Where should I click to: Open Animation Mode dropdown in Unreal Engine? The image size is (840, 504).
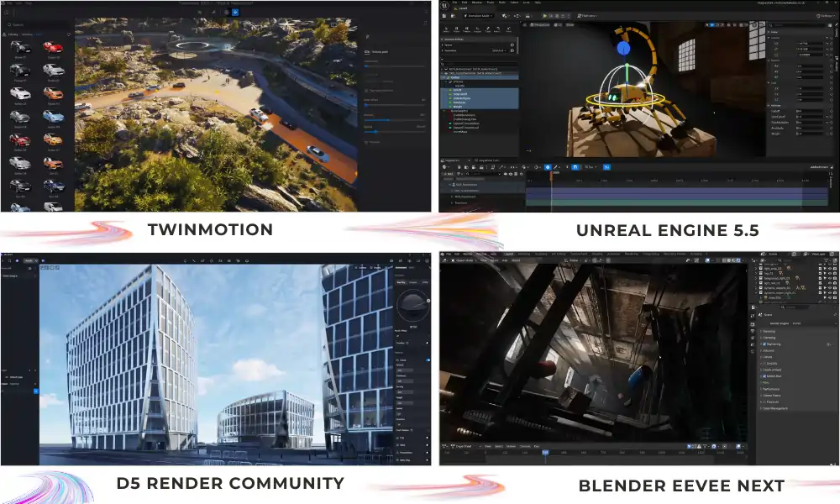click(479, 15)
